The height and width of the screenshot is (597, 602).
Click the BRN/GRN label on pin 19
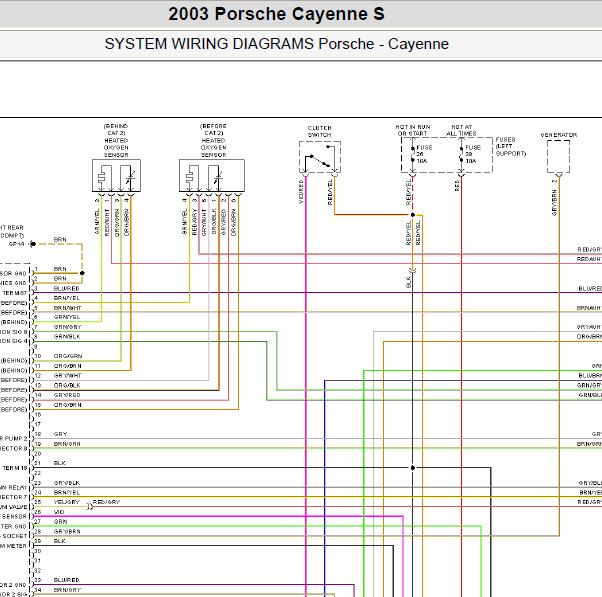coord(67,444)
